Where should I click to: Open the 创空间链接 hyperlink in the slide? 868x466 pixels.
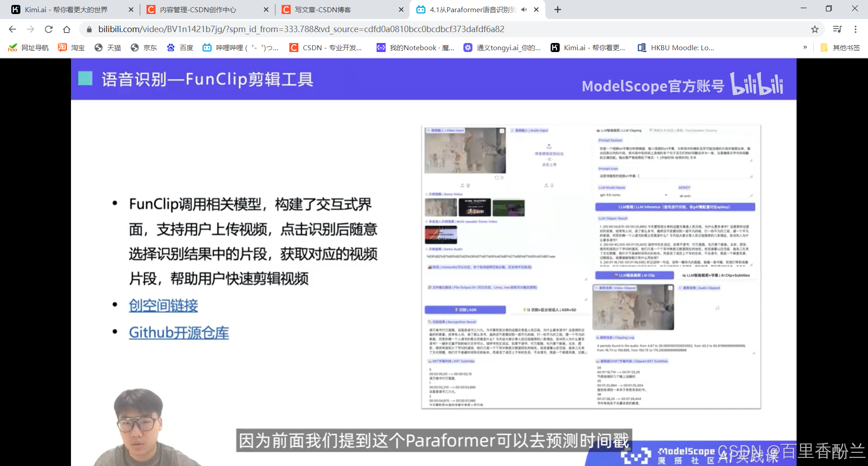163,306
